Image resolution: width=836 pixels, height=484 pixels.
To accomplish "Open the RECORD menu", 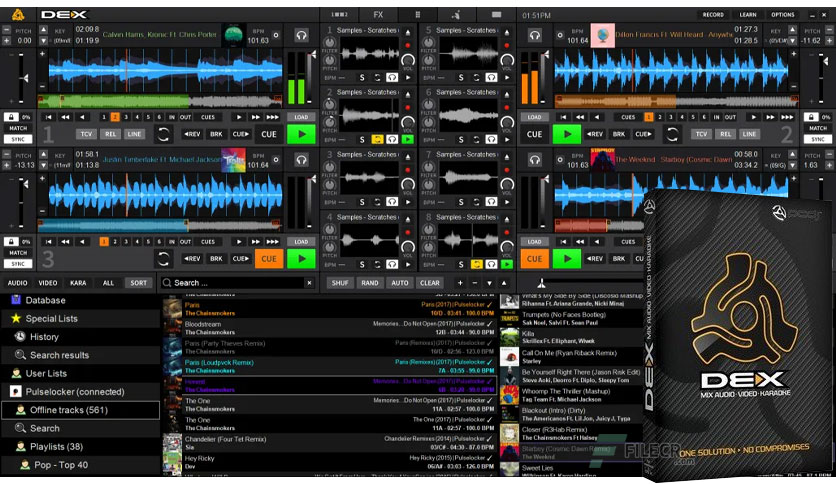I will [713, 15].
